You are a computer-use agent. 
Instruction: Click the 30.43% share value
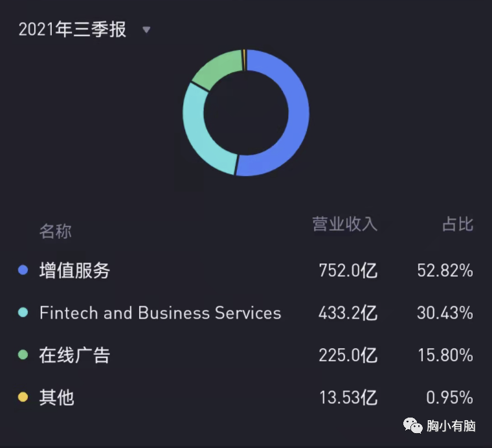[445, 313]
